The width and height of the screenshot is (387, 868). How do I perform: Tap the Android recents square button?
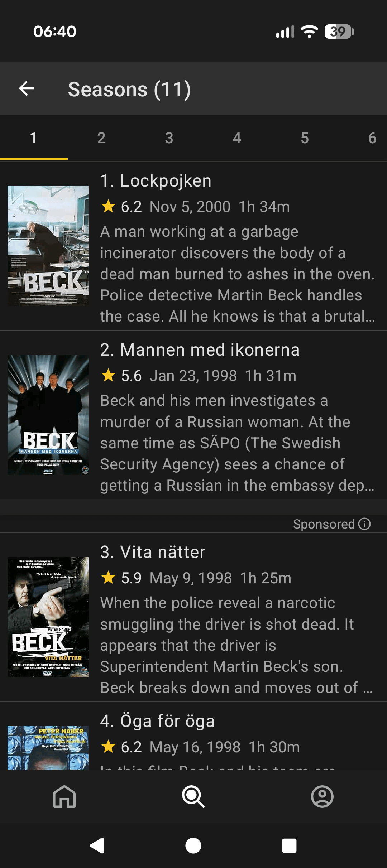(289, 846)
